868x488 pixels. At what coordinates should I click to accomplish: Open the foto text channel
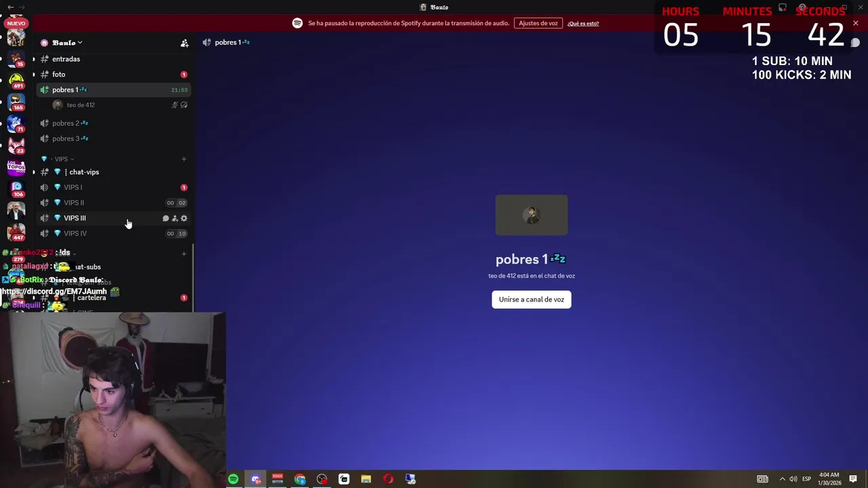[113, 75]
